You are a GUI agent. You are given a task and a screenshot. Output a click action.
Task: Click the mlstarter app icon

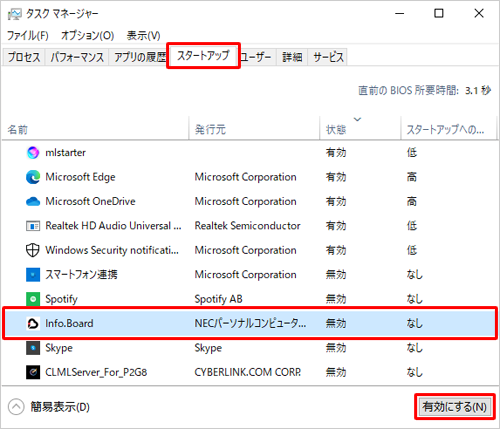click(33, 153)
